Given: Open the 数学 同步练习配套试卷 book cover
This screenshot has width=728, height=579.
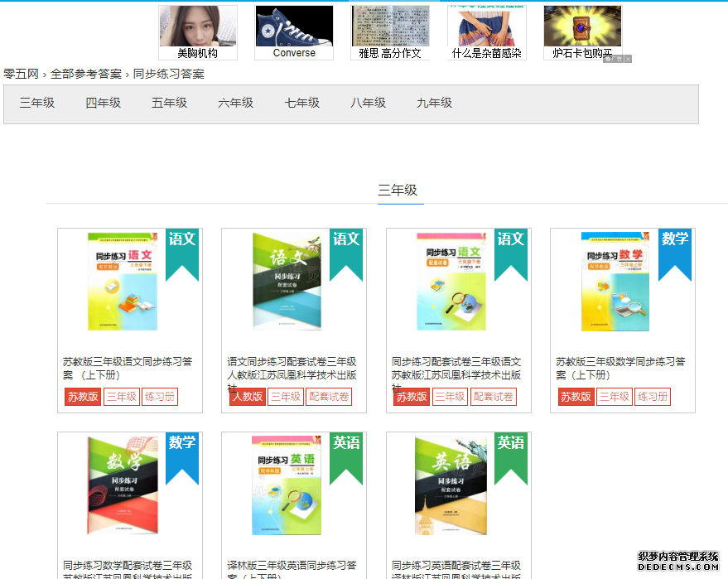Looking at the screenshot, I should (123, 485).
